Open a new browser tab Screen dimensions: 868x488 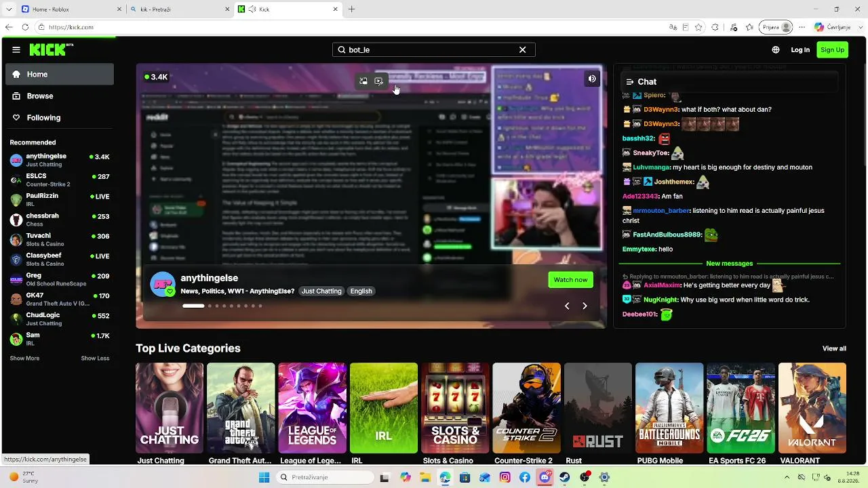pos(351,9)
